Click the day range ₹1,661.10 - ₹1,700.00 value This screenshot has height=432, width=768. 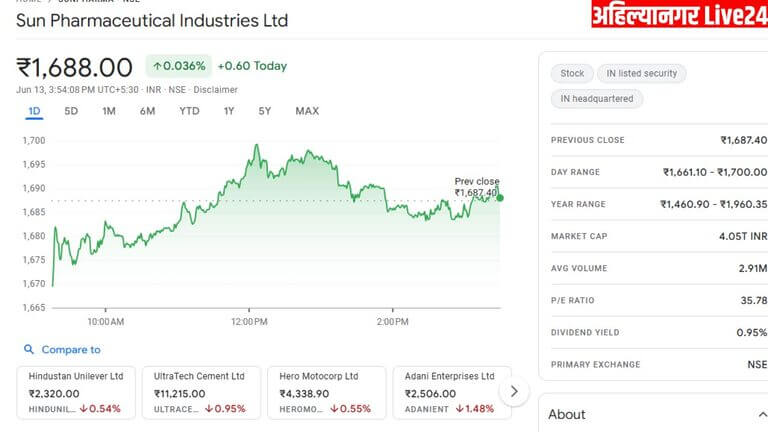(715, 172)
